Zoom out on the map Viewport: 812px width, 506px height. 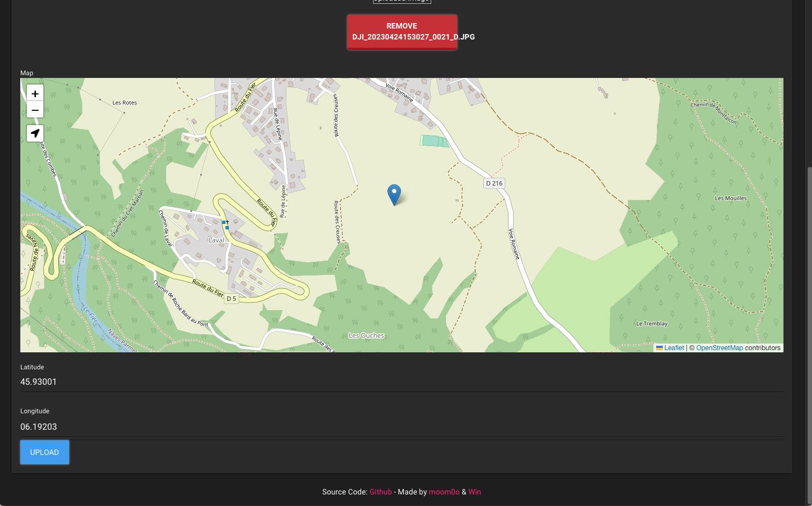point(35,110)
